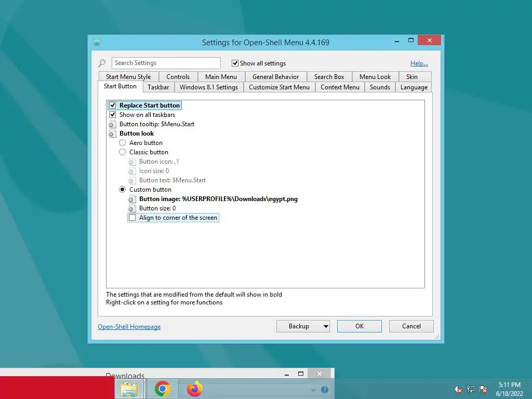Switch to the Search Box tab
Viewport: 532px width, 399px height.
(x=329, y=77)
